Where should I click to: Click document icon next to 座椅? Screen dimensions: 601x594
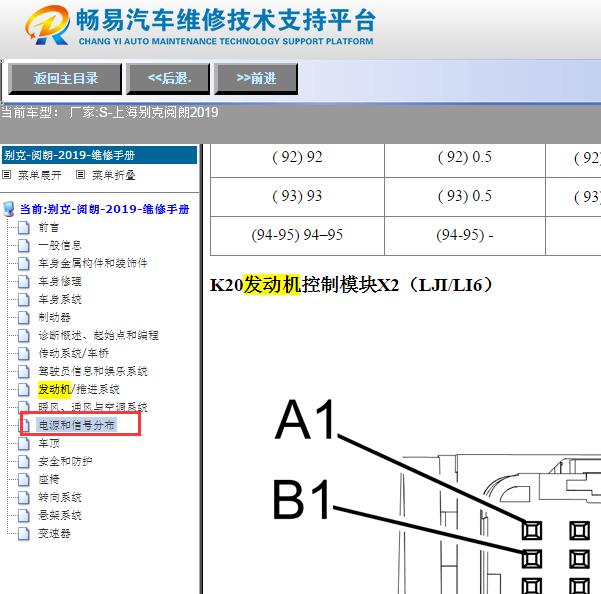tap(24, 479)
